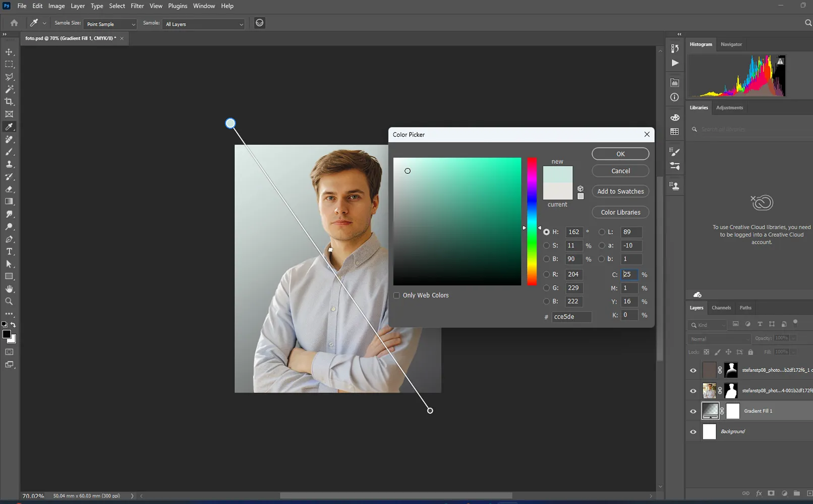Image resolution: width=813 pixels, height=504 pixels.
Task: Select the Spot Healing Brush tool
Action: pyautogui.click(x=9, y=139)
